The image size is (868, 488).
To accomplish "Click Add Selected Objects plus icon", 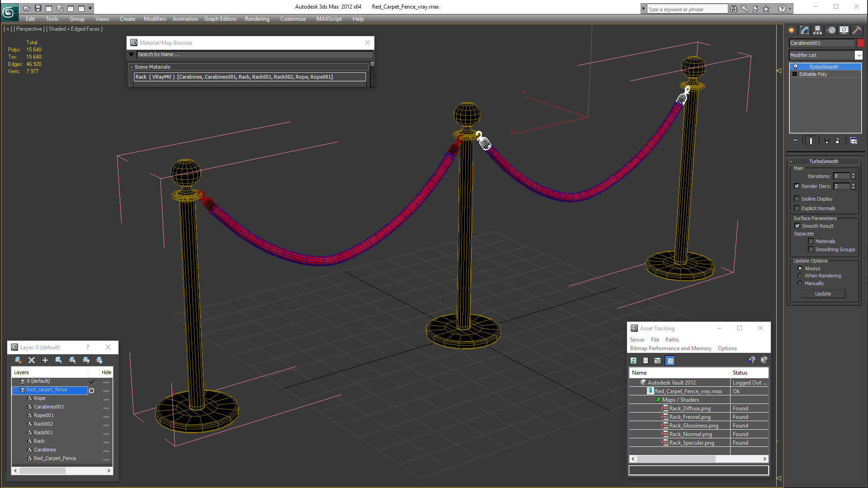I will tap(45, 360).
